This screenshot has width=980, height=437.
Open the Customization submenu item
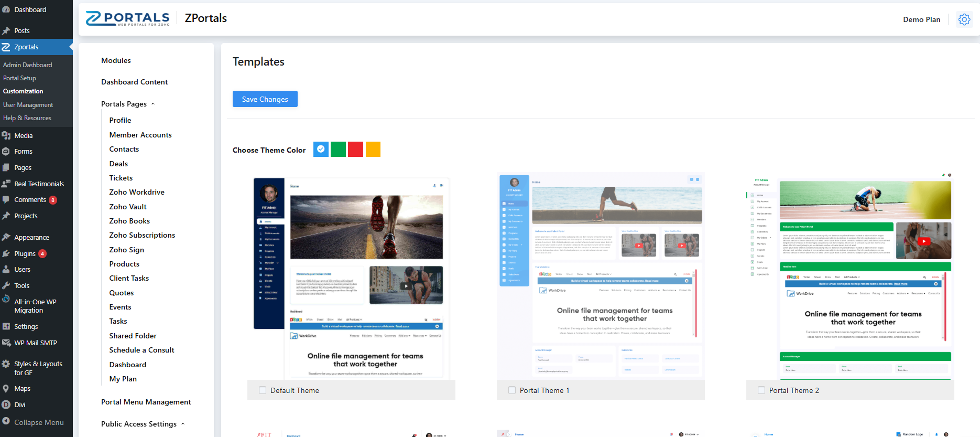pos(23,91)
